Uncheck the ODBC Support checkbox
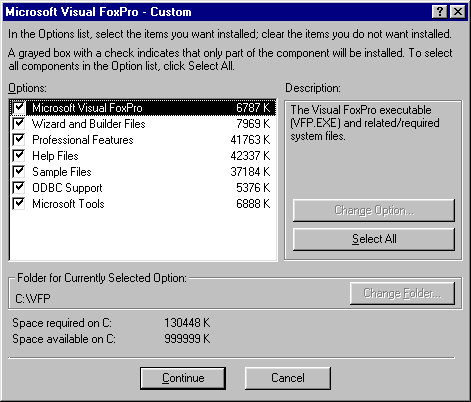 click(19, 187)
